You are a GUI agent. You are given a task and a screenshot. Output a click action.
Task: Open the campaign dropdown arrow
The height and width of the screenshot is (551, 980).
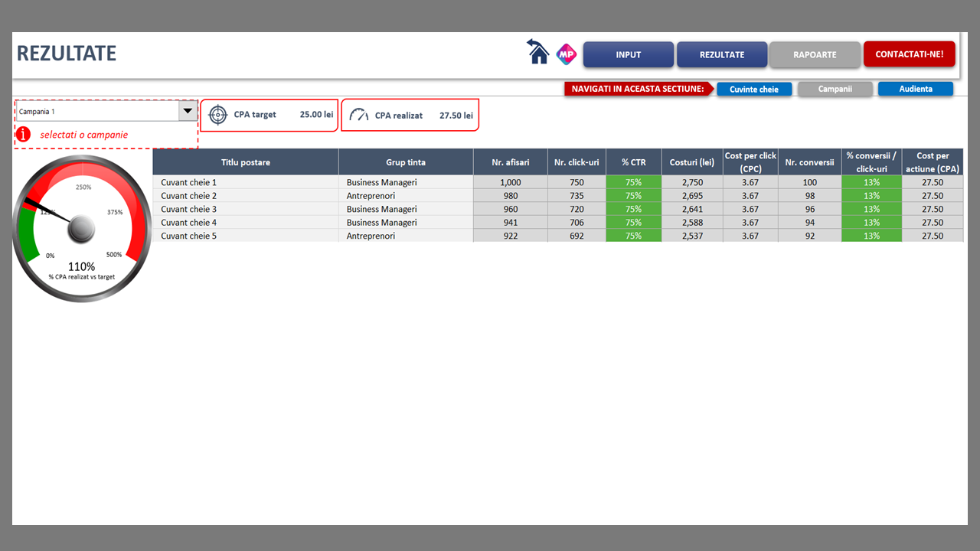coord(188,111)
